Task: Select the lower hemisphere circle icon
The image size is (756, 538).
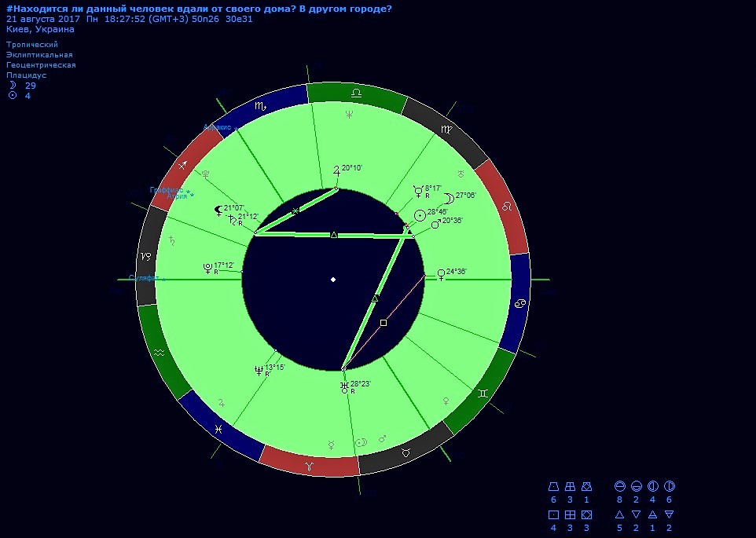Action: 637,486
